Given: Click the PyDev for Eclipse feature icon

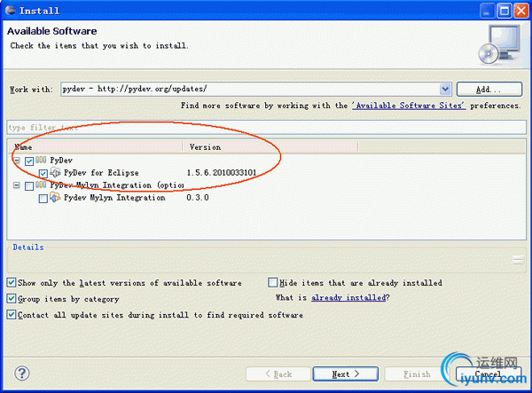Looking at the screenshot, I should click(x=55, y=173).
